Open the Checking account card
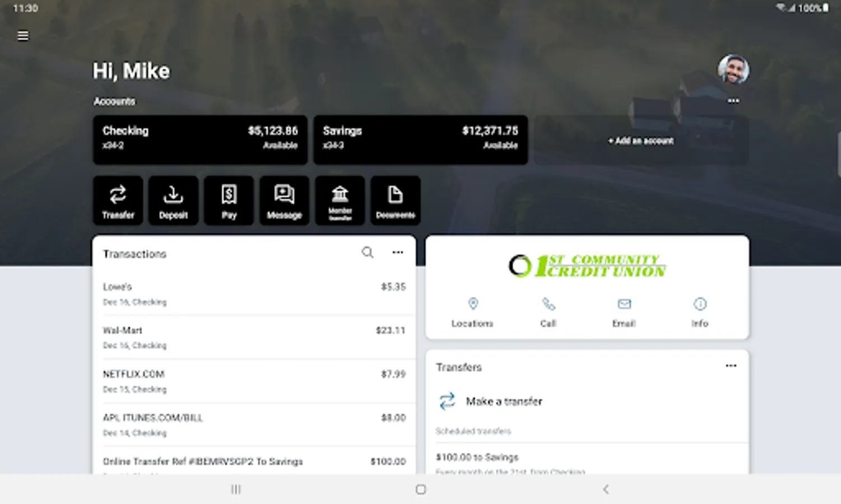The image size is (841, 504). [x=200, y=139]
